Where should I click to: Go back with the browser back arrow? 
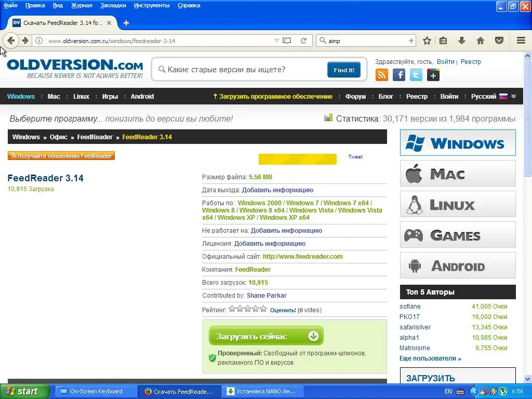tap(10, 41)
